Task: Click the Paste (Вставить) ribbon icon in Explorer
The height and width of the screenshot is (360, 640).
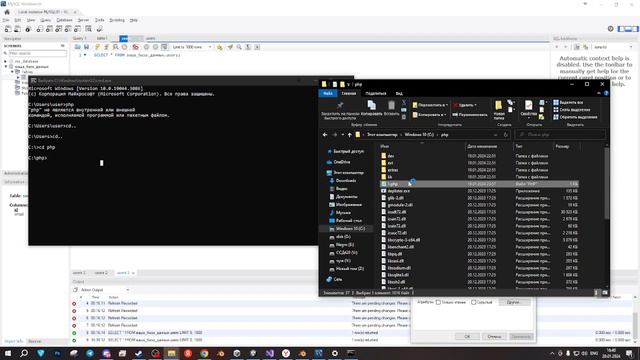Action: 391,105
